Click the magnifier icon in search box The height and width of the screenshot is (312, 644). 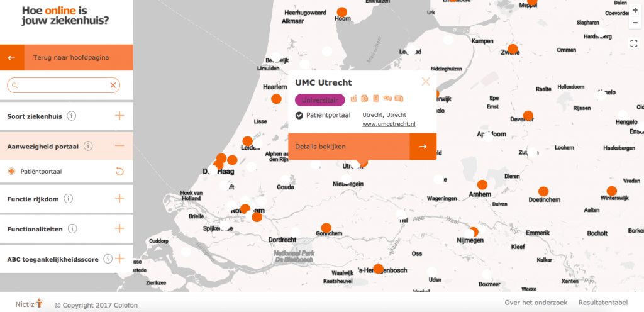(x=15, y=86)
